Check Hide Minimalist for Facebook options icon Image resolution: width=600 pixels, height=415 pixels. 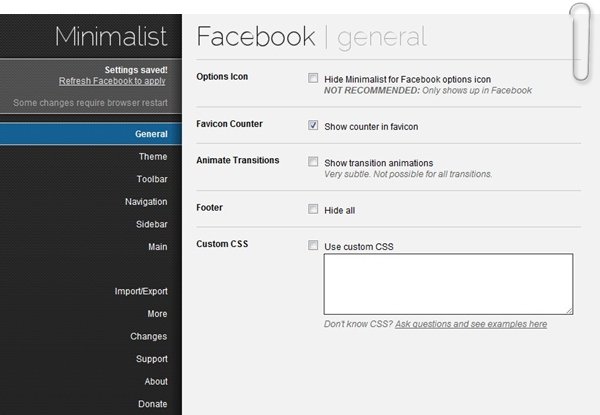(313, 78)
